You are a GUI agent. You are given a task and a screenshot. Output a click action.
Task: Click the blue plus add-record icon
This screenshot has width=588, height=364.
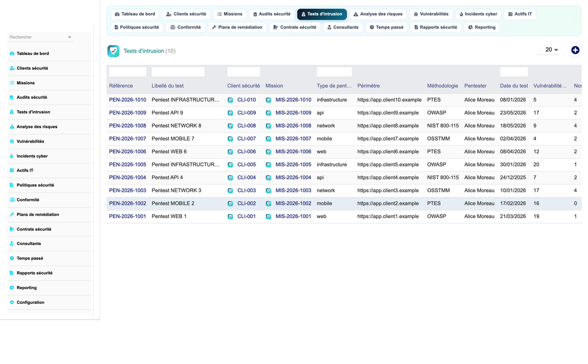click(x=575, y=50)
